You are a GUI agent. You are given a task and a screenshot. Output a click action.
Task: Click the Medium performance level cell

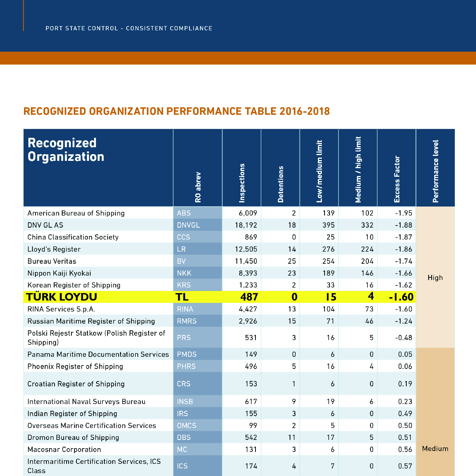435,449
